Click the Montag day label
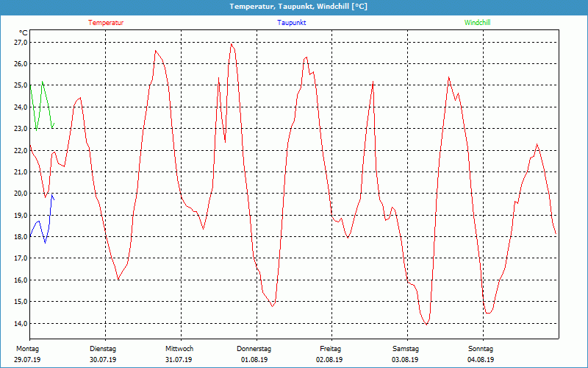588x368 pixels. [28, 349]
